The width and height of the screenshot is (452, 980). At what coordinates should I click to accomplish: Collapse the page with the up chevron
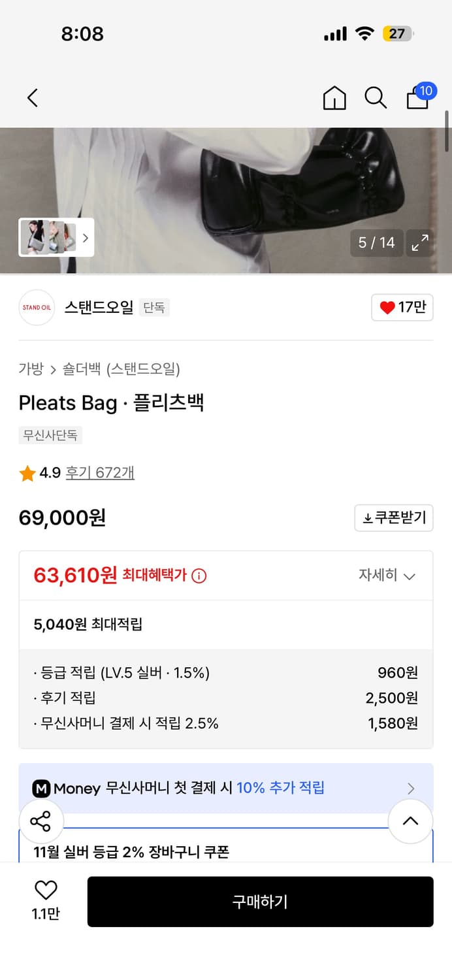point(411,821)
